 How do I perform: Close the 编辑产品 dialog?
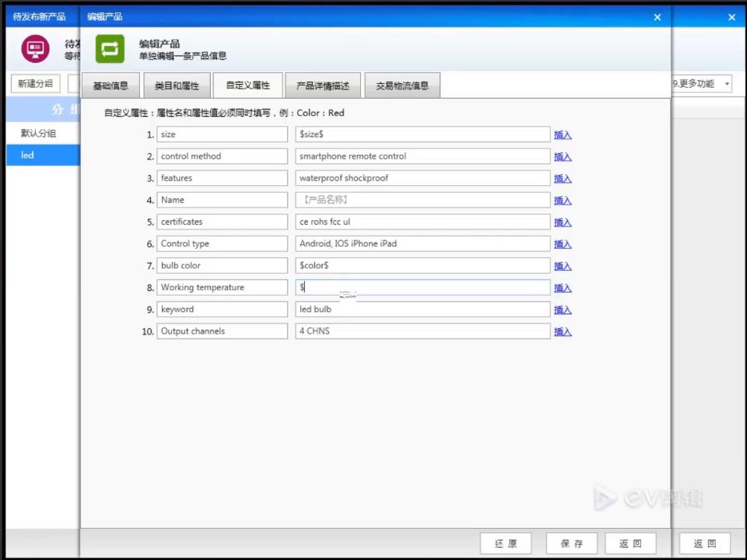658,17
